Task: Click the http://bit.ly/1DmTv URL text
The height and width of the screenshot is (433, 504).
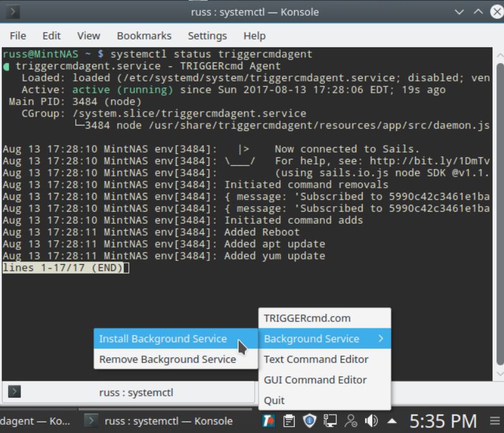Action: tap(430, 161)
